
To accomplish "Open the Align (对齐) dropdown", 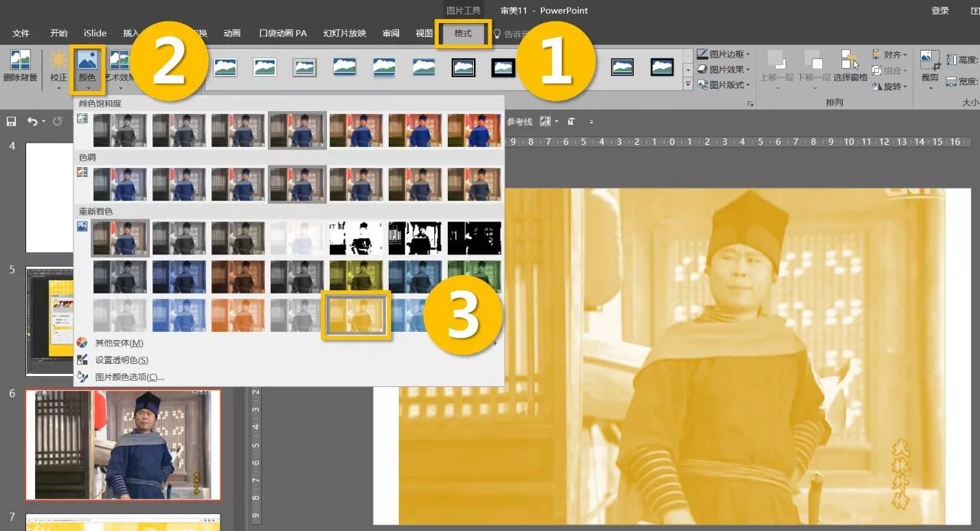I will point(890,55).
